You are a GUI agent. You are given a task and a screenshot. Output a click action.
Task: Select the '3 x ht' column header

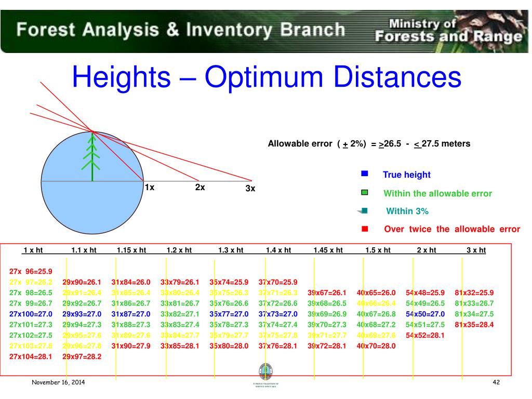tap(476, 250)
